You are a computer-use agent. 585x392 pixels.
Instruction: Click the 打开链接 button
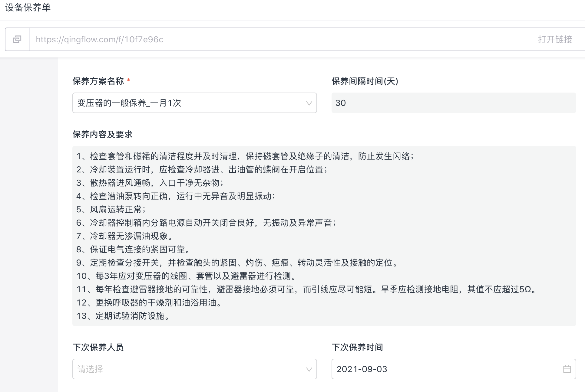pyautogui.click(x=555, y=39)
